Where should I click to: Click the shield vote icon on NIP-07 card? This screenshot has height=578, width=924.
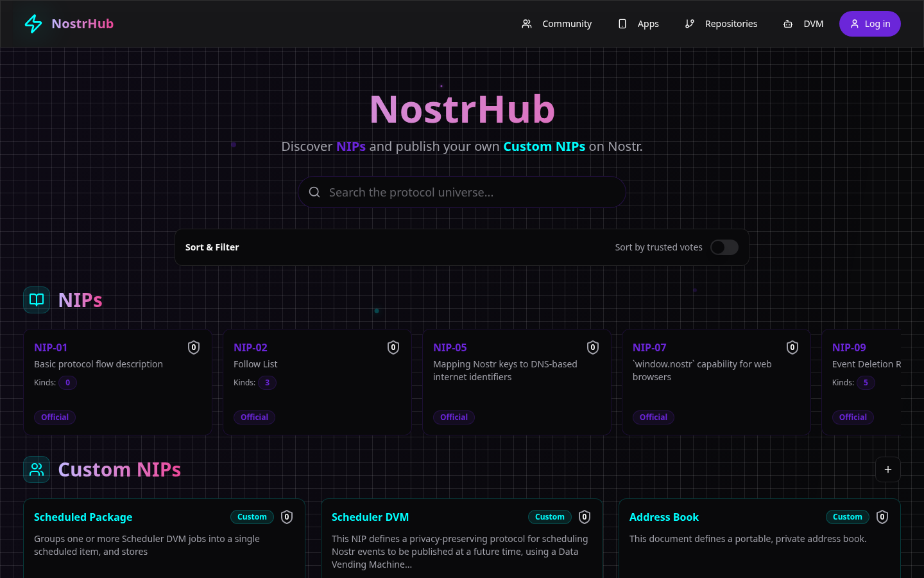[x=792, y=347]
